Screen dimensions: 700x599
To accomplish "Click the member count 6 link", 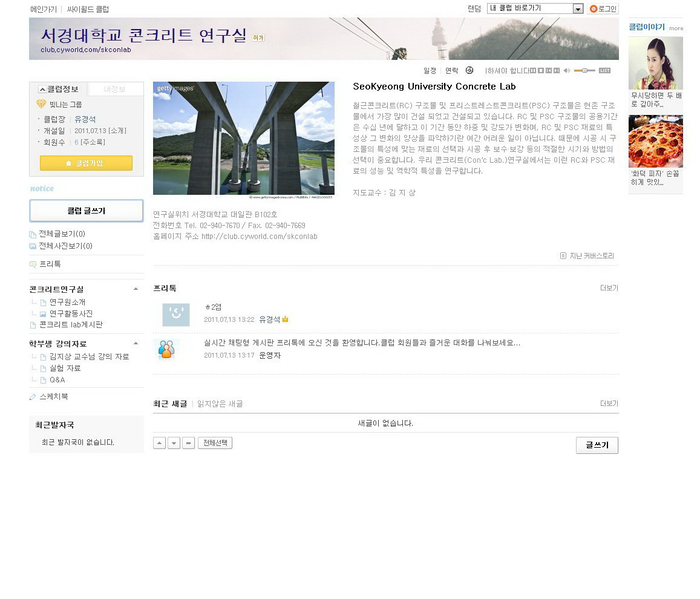I will pyautogui.click(x=76, y=142).
